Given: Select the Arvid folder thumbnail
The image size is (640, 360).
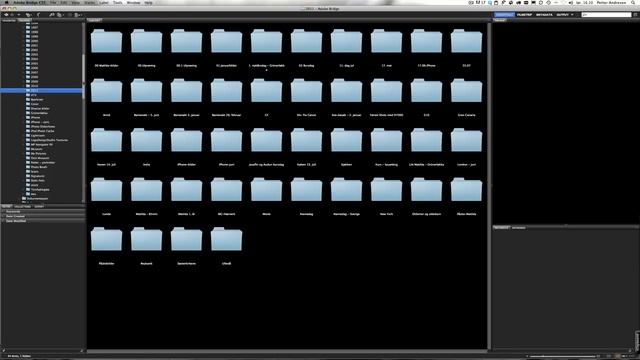Looking at the screenshot, I should pyautogui.click(x=106, y=91).
